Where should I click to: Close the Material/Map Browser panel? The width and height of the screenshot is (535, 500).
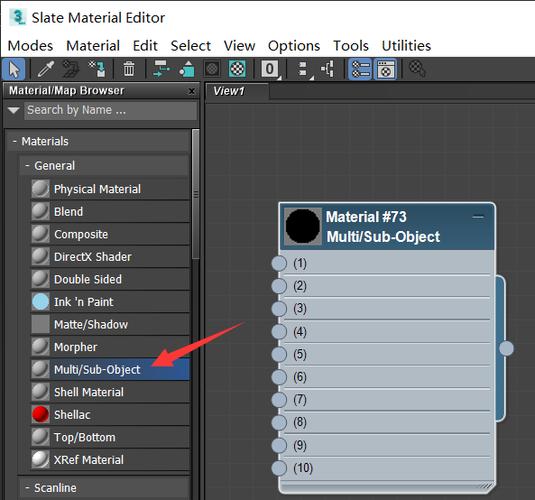(x=192, y=91)
